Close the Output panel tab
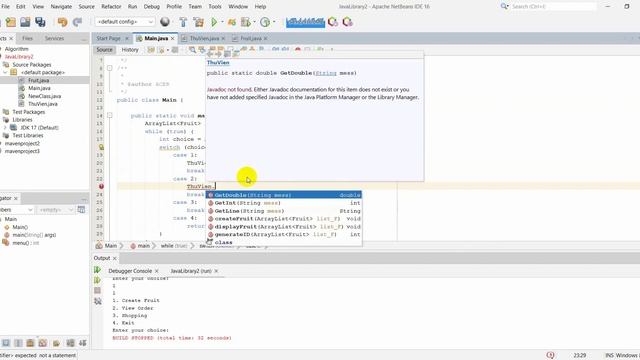This screenshot has height=360, width=640. [x=115, y=258]
